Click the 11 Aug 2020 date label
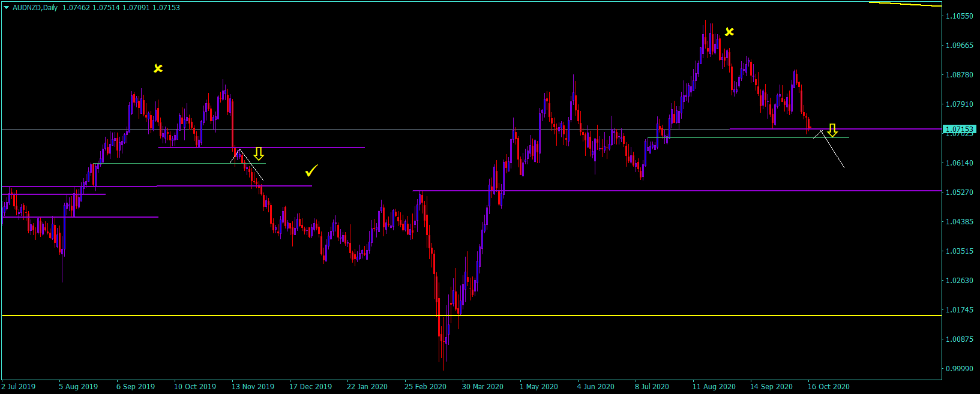 tap(714, 387)
